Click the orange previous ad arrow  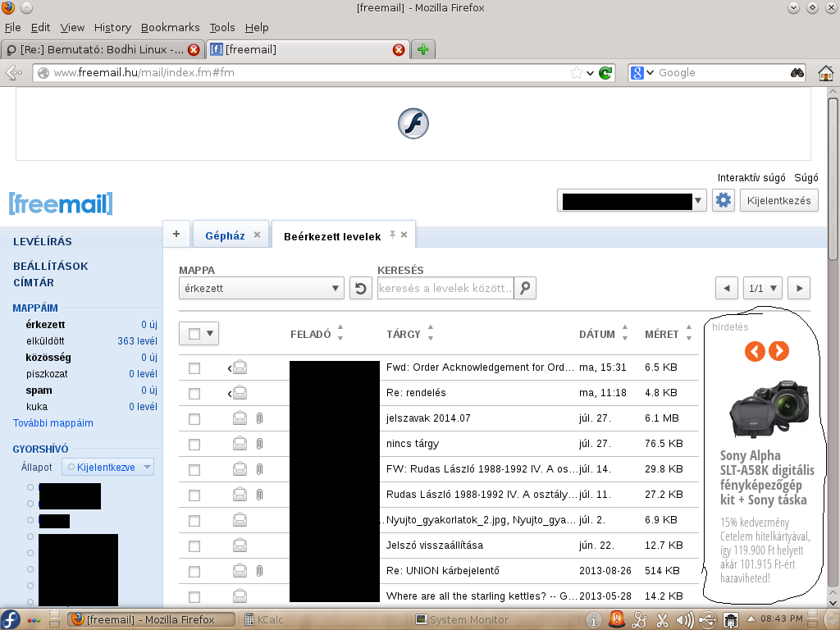point(755,351)
